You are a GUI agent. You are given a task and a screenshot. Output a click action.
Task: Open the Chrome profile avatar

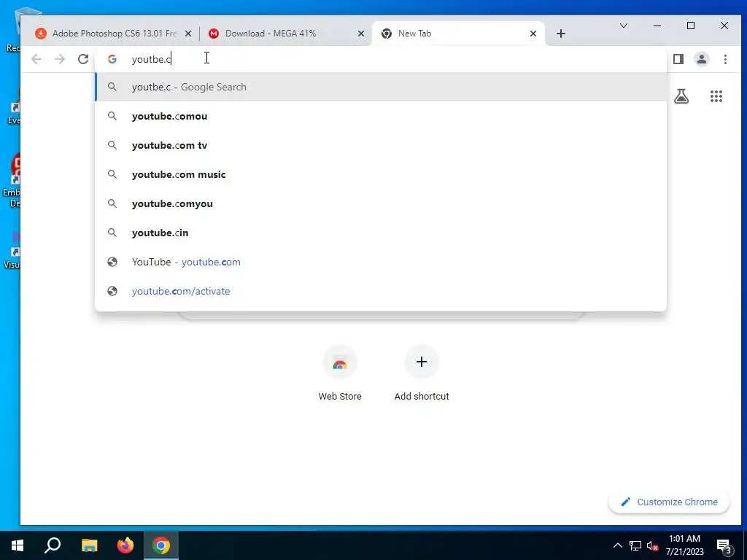pyautogui.click(x=702, y=59)
